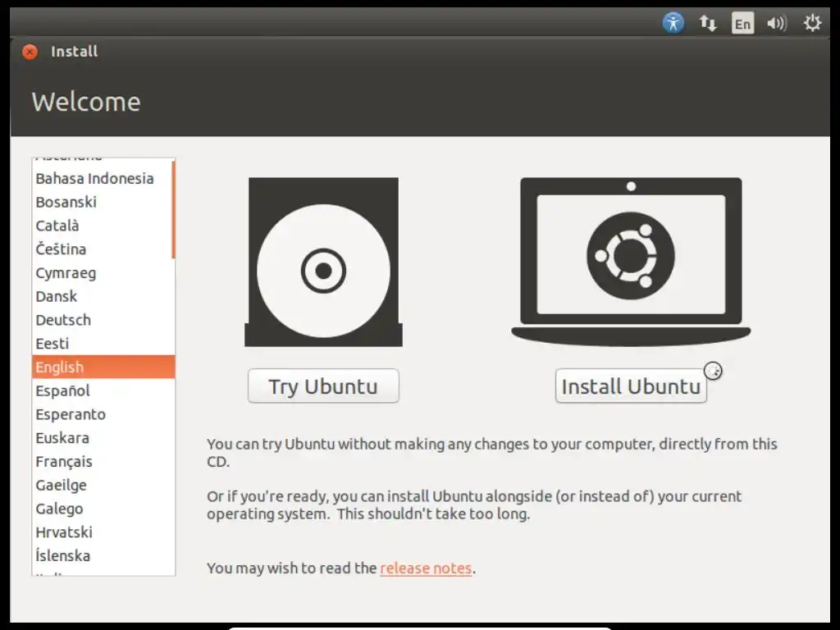Open the accessibility menu icon
The image size is (840, 630).
pyautogui.click(x=673, y=23)
